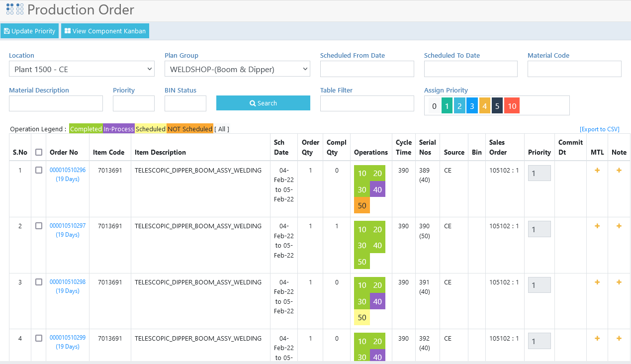
Task: Filter legend by Completed operations
Action: click(86, 129)
